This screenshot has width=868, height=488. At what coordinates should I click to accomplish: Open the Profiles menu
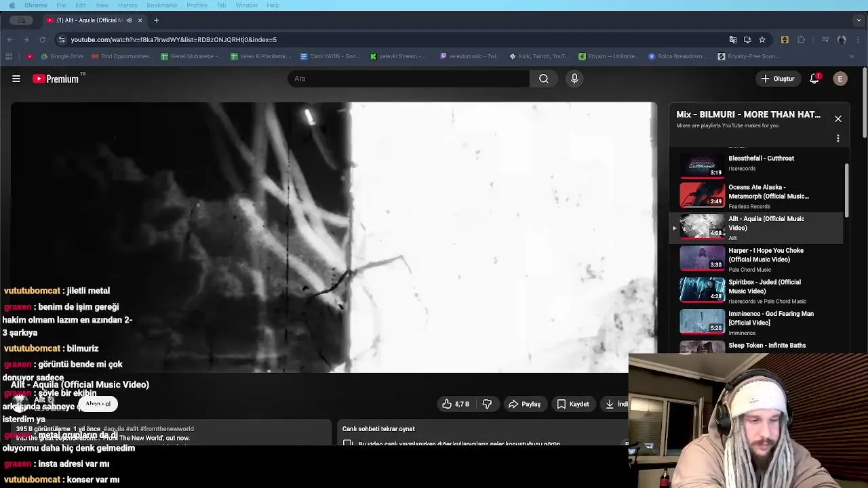(x=197, y=5)
